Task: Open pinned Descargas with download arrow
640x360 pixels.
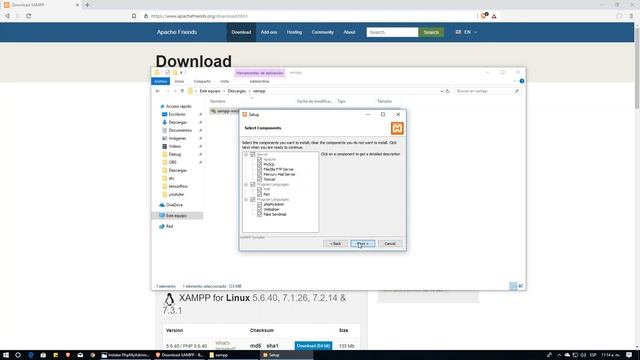Action: (x=178, y=122)
